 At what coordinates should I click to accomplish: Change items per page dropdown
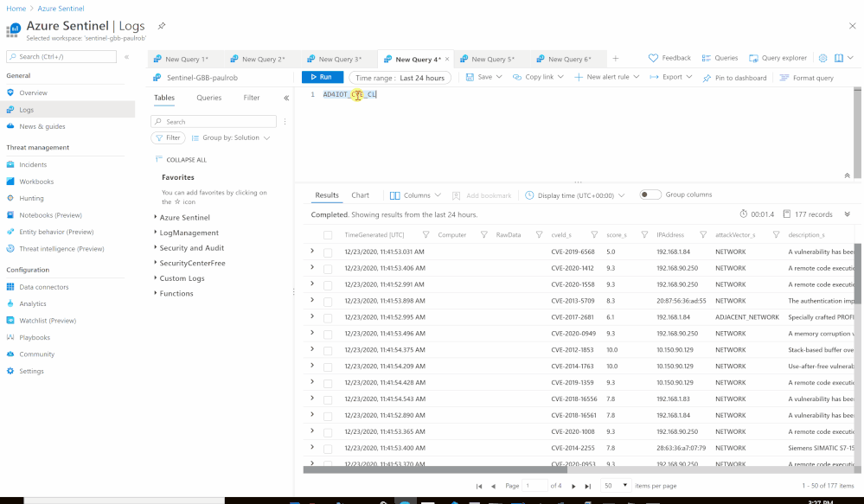point(616,486)
